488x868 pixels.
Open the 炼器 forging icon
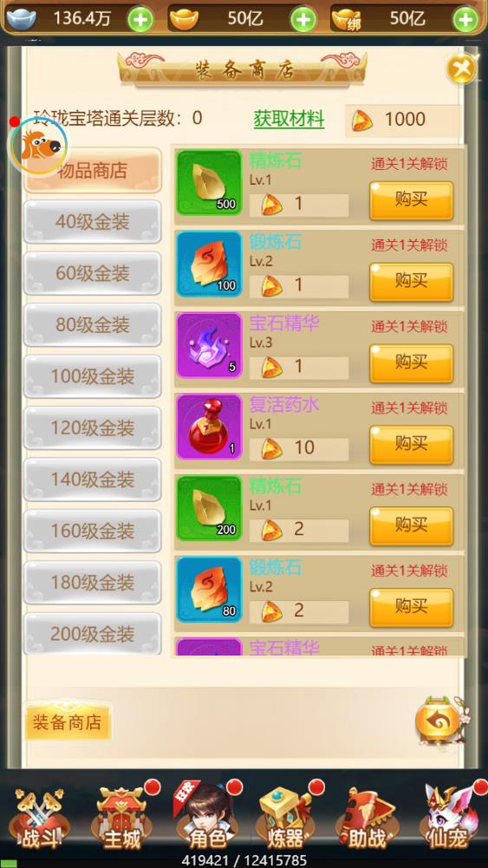point(286,820)
